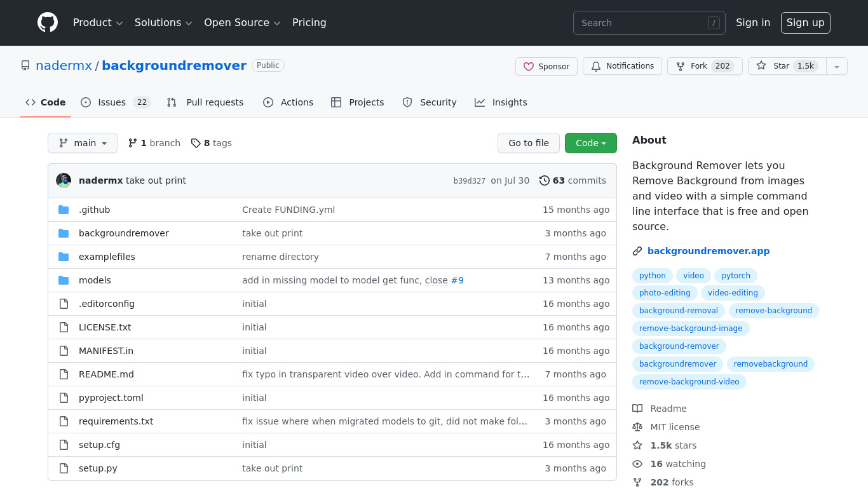Viewport: 868px width, 488px height.
Task: Click the Sign up button
Action: pos(806,23)
